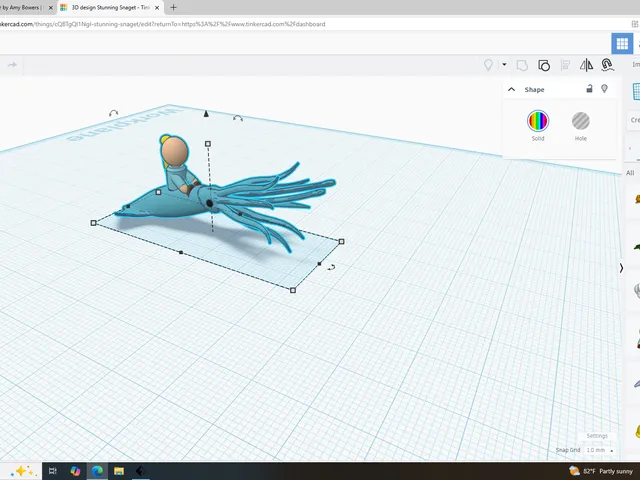The height and width of the screenshot is (480, 640).
Task: Click the right corner resize handle
Action: point(342,242)
